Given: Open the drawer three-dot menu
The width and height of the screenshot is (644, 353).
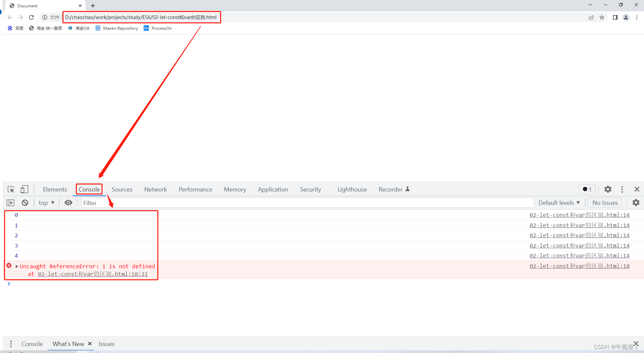Looking at the screenshot, I should pos(11,344).
